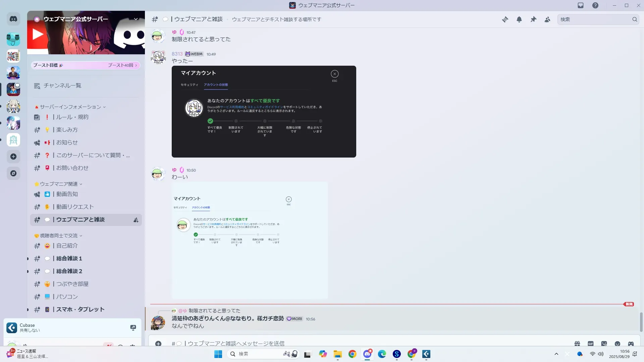
Task: Open the Discord inbox icon in title bar
Action: coord(581,5)
